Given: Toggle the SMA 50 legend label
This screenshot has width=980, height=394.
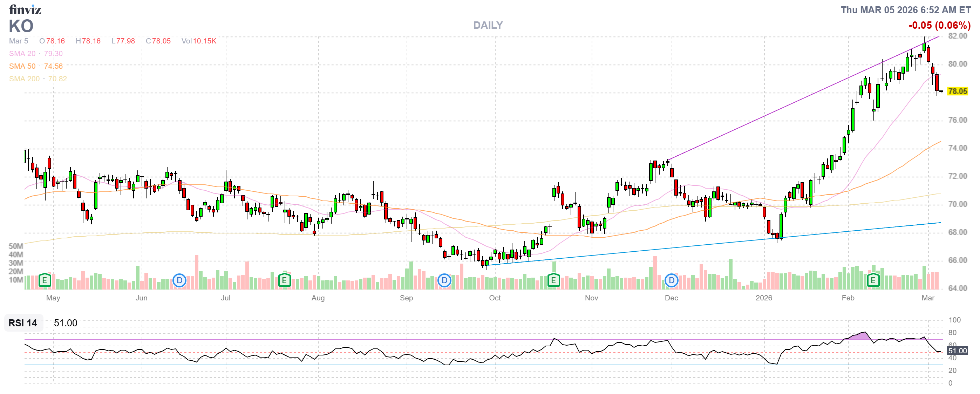Looking at the screenshot, I should click(22, 66).
